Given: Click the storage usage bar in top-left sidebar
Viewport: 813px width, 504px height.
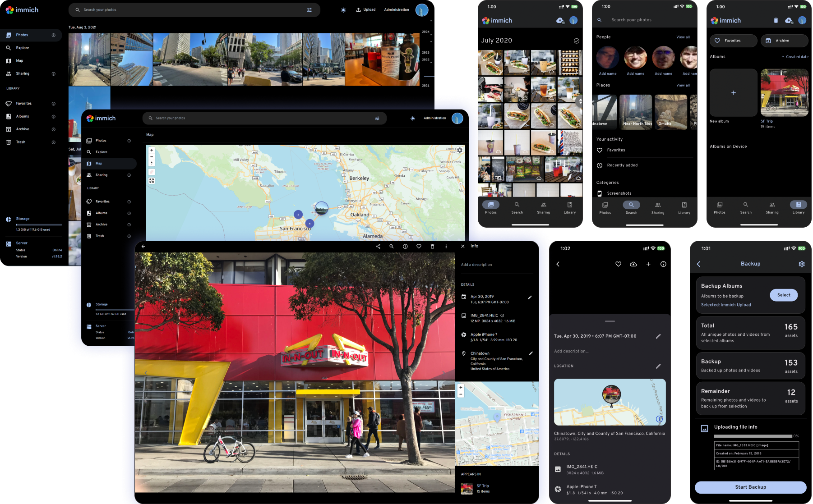Looking at the screenshot, I should (39, 225).
